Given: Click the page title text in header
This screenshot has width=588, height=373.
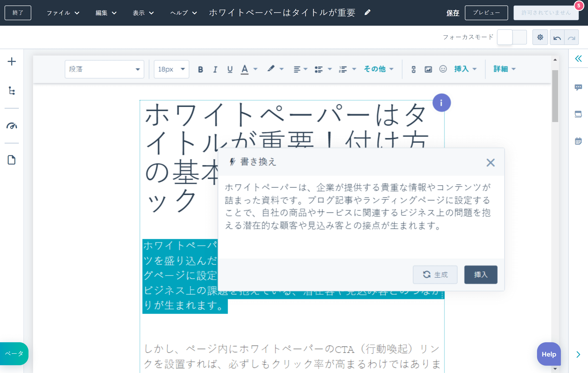Looking at the screenshot, I should (282, 12).
